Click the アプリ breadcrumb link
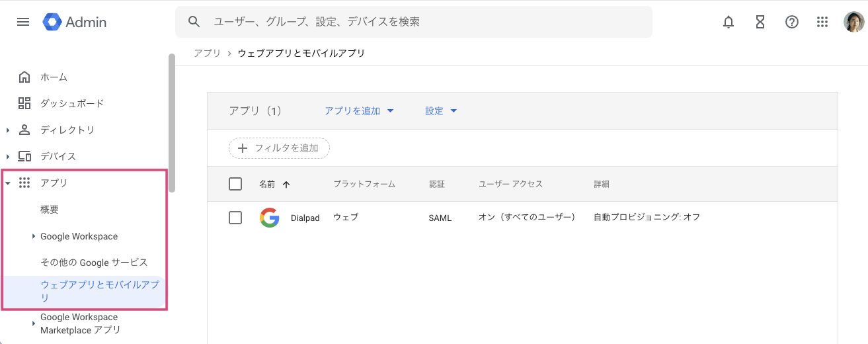Image resolution: width=868 pixels, height=344 pixels. [207, 53]
